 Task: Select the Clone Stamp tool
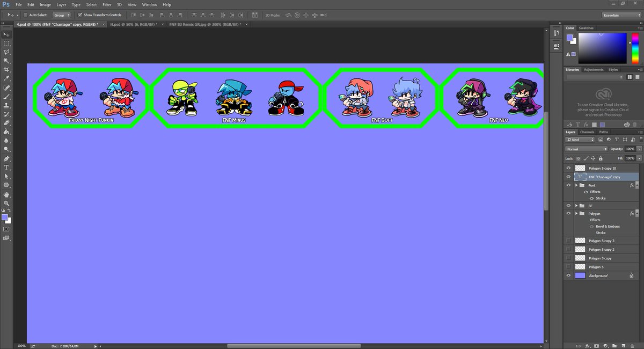6,105
